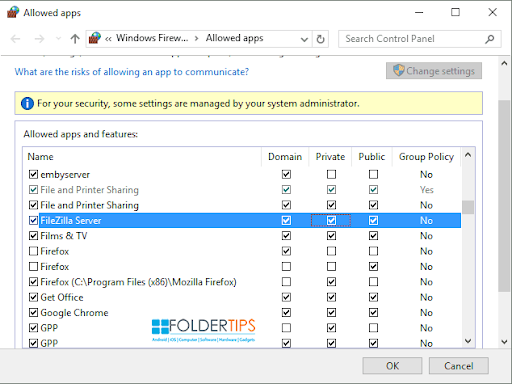Click the outer window scrollbar thumb

click(504, 196)
